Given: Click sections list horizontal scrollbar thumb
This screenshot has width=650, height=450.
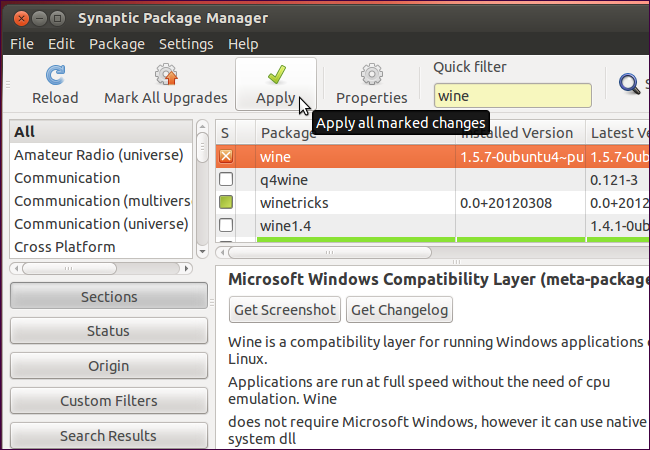Looking at the screenshot, I should 69,269.
